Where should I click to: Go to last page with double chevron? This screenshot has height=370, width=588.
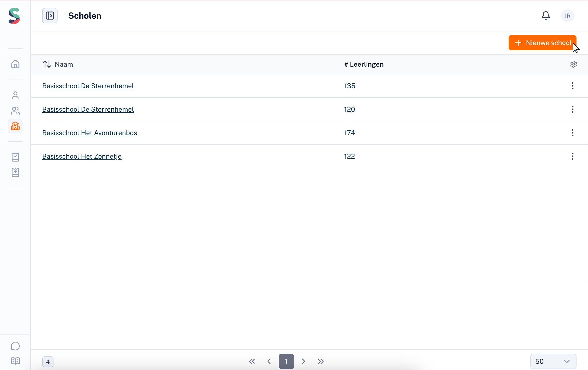pos(321,361)
